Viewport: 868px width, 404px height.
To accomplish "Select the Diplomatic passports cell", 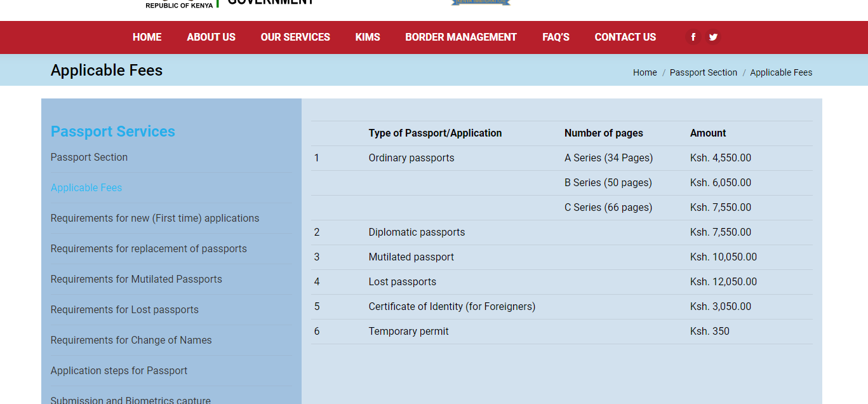I will coord(417,232).
